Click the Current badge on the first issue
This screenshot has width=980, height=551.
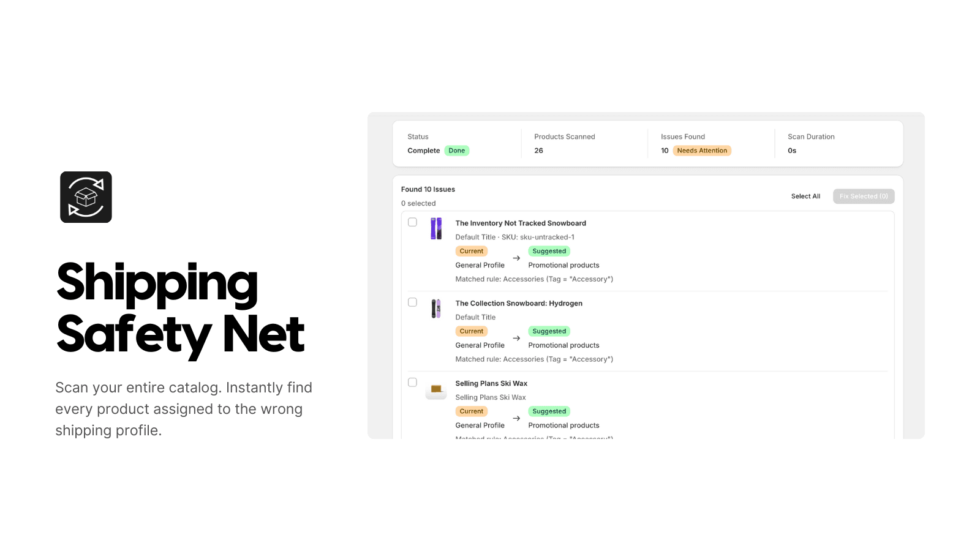[471, 251]
